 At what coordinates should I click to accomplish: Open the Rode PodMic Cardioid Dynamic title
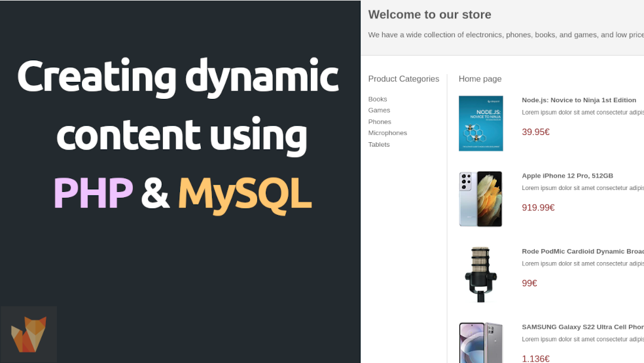pos(582,251)
